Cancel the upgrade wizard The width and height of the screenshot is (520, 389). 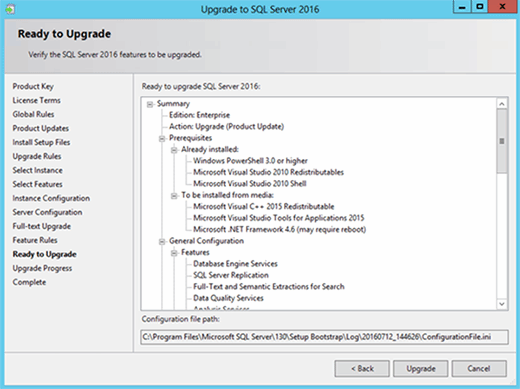(479, 369)
